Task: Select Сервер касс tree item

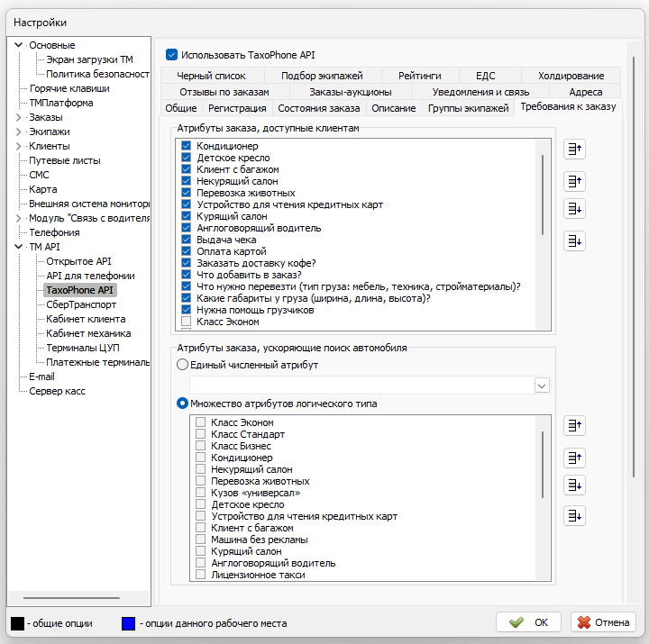Action: [x=57, y=391]
